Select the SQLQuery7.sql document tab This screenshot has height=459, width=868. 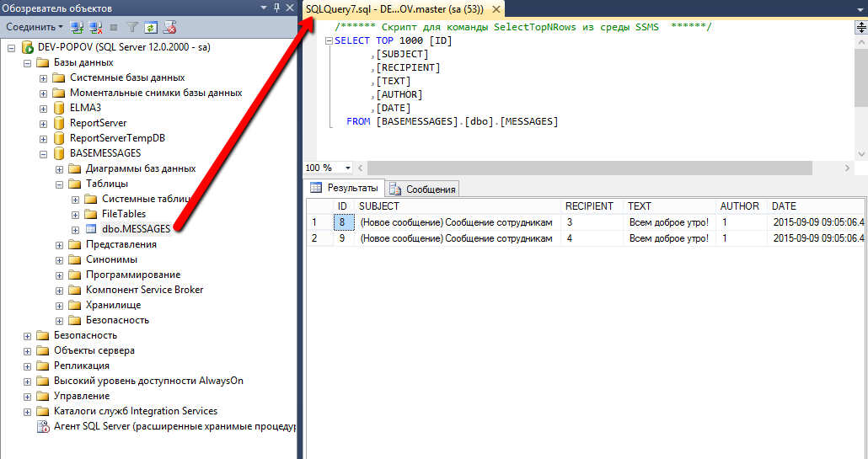click(394, 9)
